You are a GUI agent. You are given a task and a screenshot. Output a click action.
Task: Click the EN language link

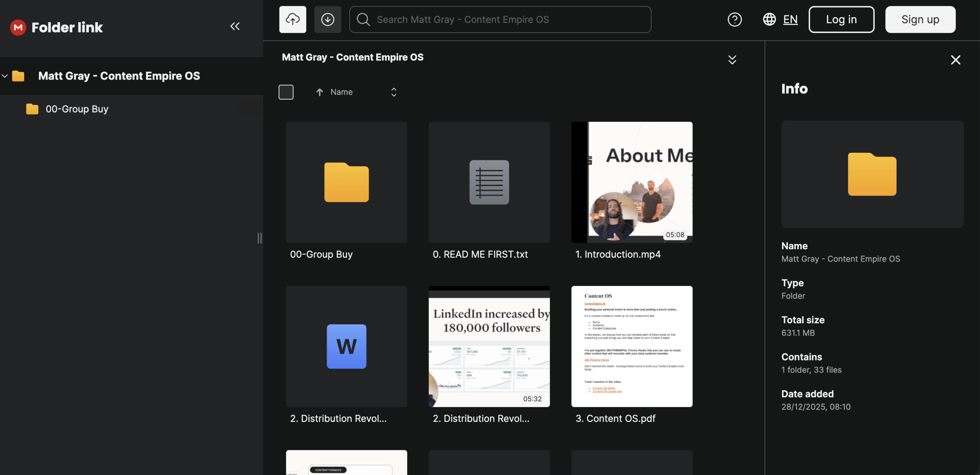point(790,20)
